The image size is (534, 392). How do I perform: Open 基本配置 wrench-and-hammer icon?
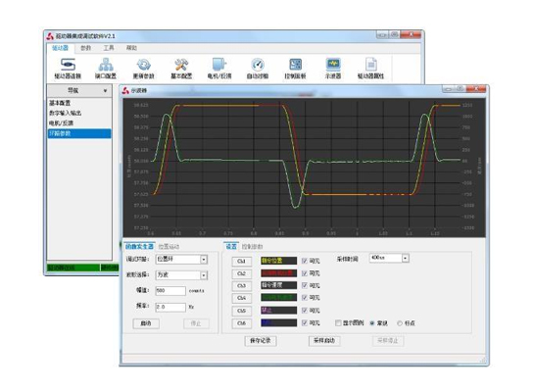tap(181, 65)
